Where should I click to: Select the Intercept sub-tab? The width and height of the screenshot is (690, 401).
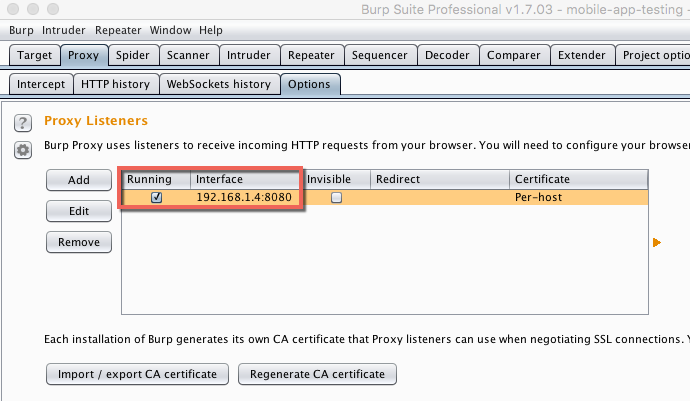(41, 84)
